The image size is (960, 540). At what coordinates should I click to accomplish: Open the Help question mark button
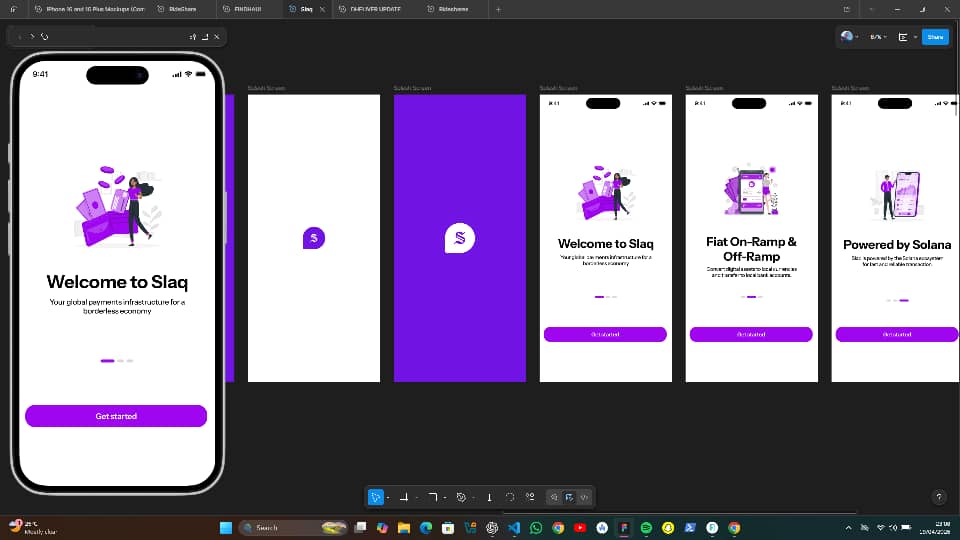(x=939, y=497)
